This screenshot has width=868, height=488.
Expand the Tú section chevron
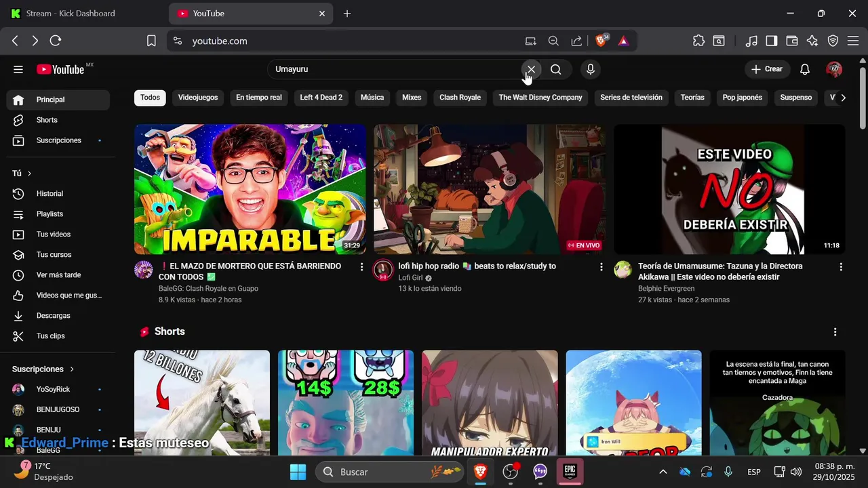tap(29, 174)
